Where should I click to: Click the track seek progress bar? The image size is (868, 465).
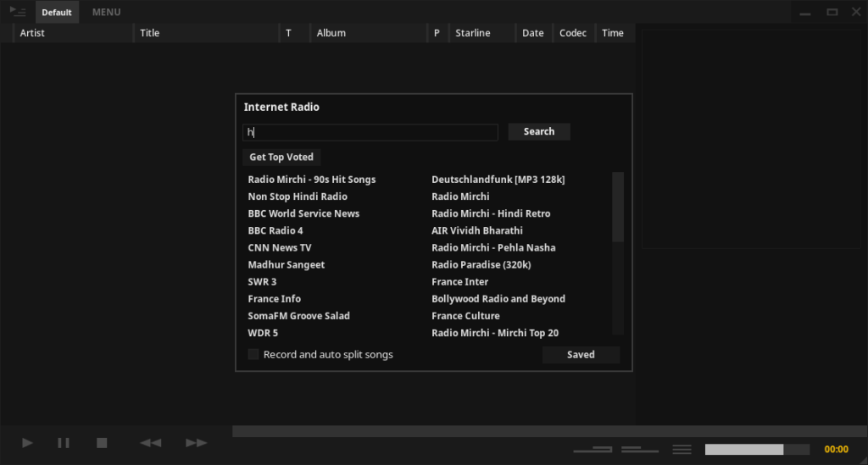549,431
